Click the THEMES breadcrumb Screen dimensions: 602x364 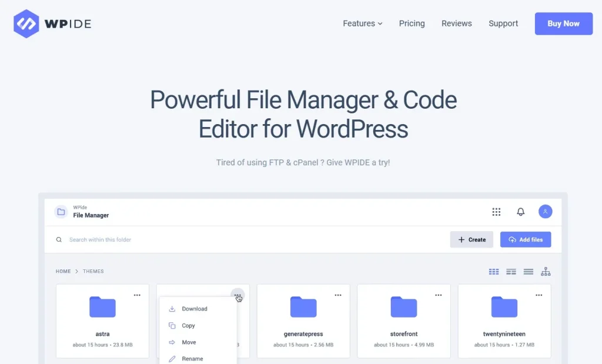(x=93, y=271)
